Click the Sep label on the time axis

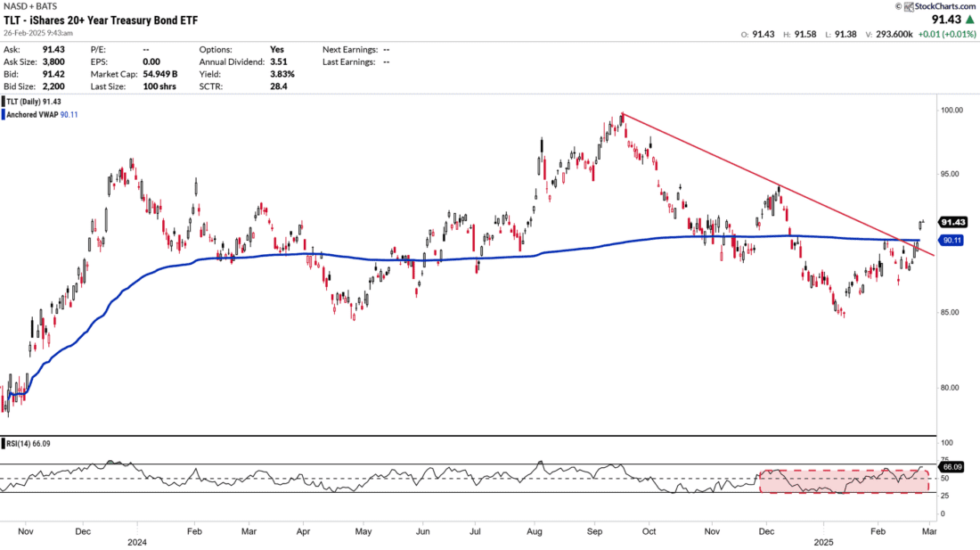pos(592,529)
